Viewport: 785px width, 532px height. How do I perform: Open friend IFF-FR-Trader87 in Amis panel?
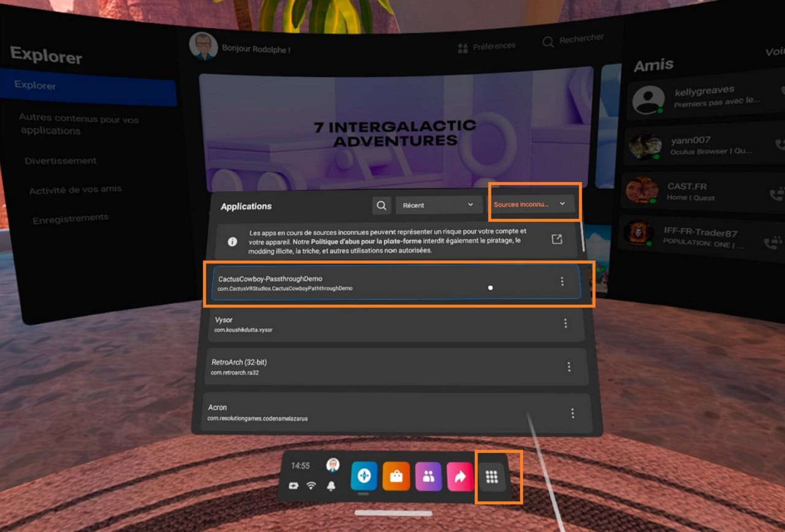click(702, 235)
